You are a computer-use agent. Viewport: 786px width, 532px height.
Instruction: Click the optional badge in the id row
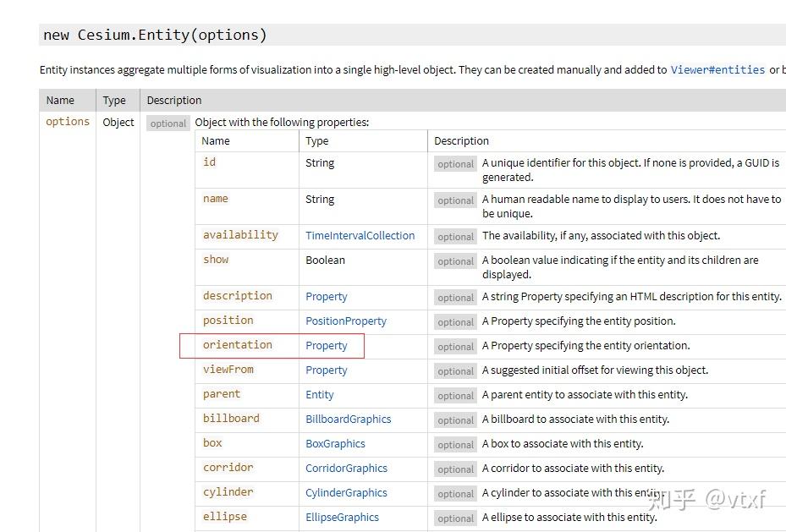tap(455, 164)
